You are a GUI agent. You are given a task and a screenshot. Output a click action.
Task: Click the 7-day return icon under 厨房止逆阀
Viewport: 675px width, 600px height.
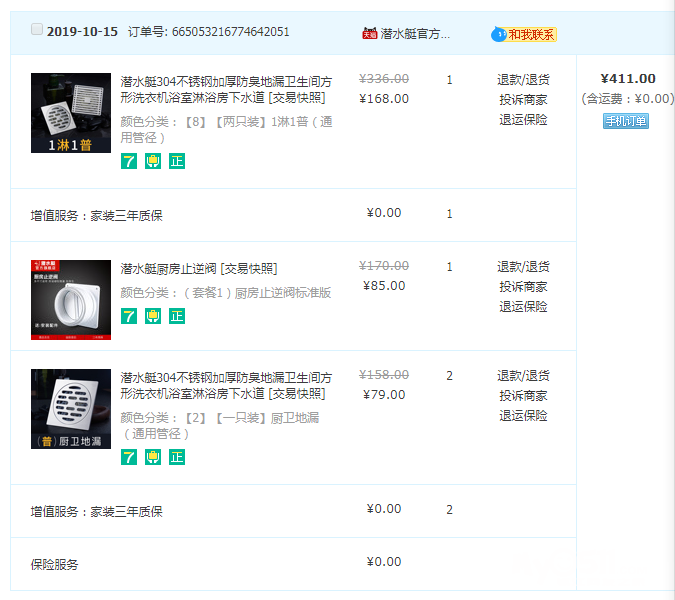(x=129, y=316)
